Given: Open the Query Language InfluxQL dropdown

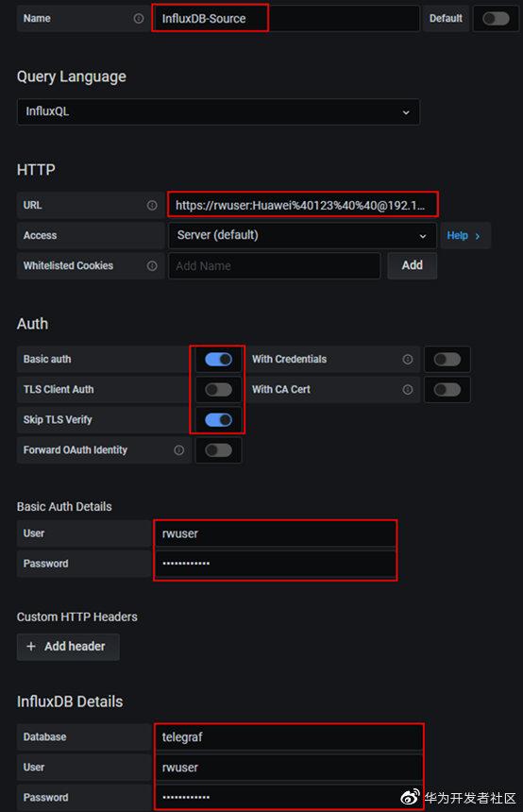Looking at the screenshot, I should click(218, 111).
